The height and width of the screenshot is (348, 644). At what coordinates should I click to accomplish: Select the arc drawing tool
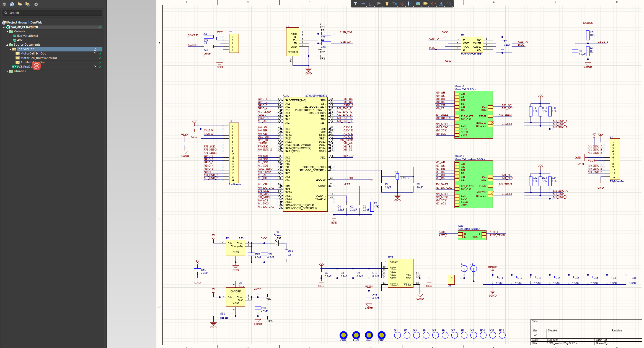click(x=449, y=4)
